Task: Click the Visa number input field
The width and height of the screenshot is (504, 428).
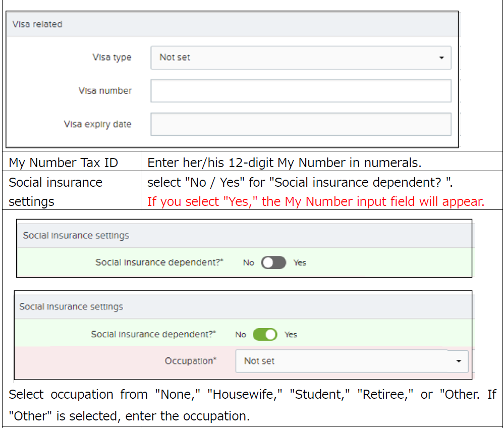Action: point(301,91)
